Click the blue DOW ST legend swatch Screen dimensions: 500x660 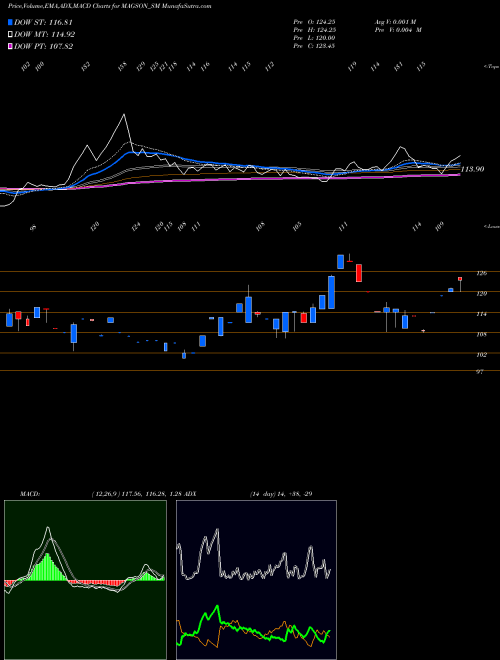10,22
